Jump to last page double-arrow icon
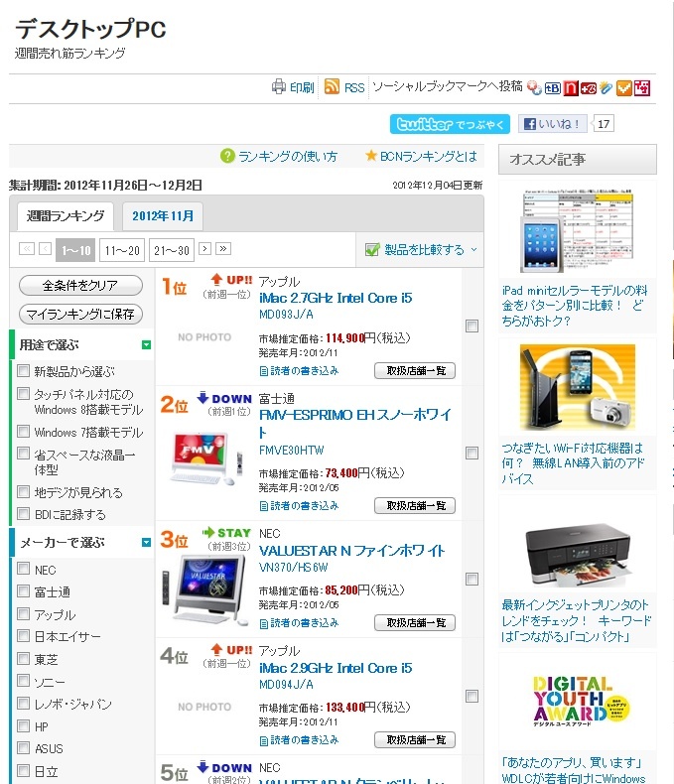Viewport: 674px width, 784px height. pos(223,248)
